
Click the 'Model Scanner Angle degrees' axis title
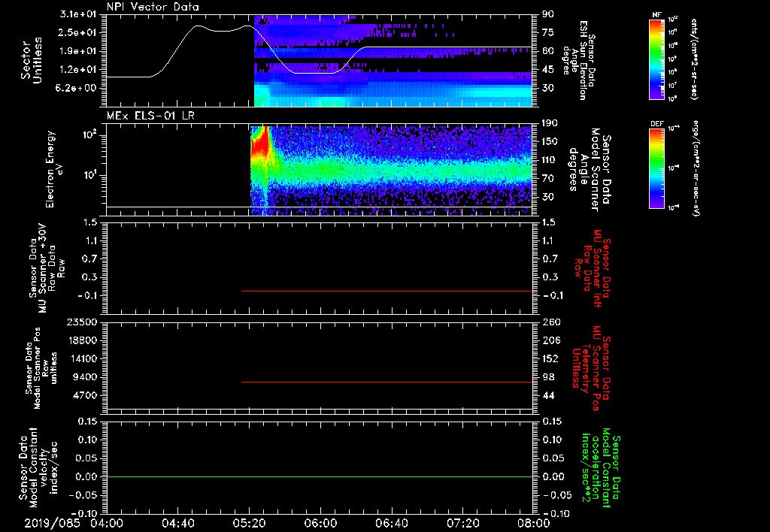(590, 169)
